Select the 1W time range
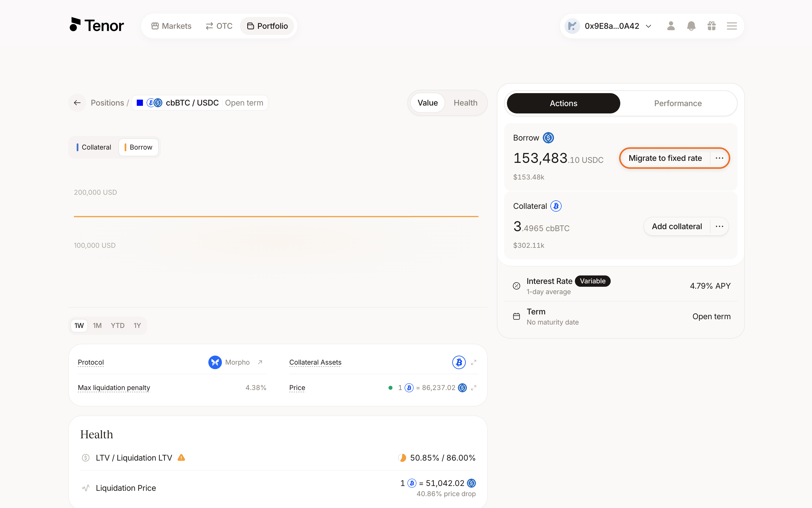Image resolution: width=812 pixels, height=508 pixels. (79, 326)
